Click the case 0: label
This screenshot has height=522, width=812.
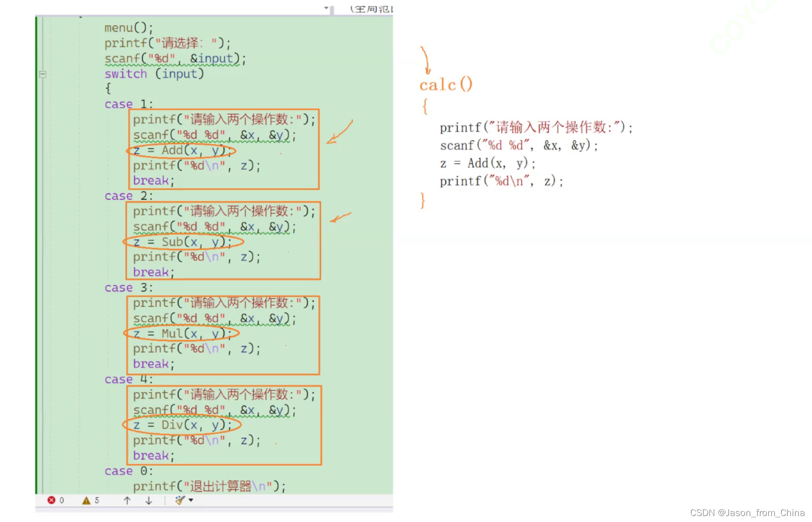click(129, 471)
